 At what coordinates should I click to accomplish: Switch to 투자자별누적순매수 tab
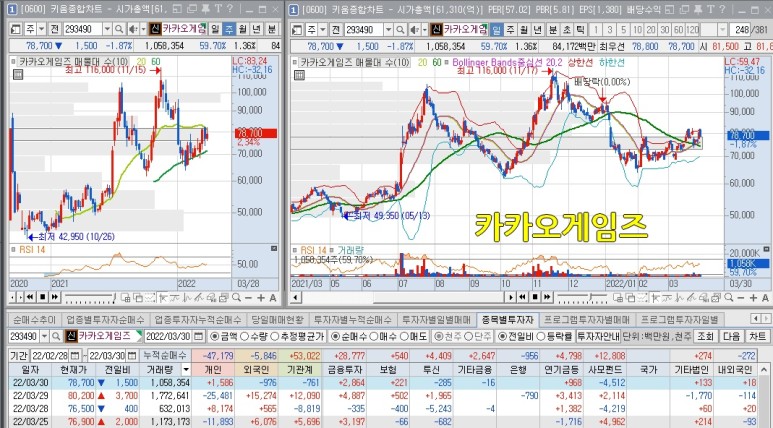click(352, 320)
